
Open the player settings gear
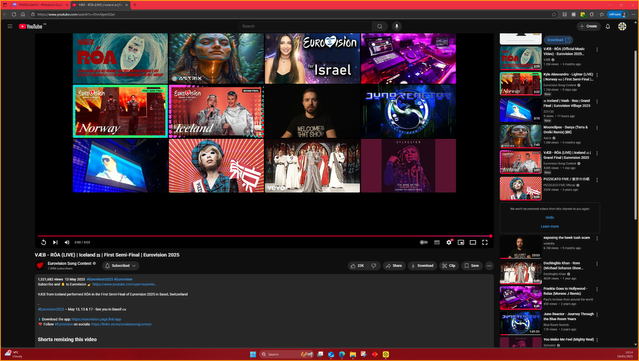tap(449, 242)
